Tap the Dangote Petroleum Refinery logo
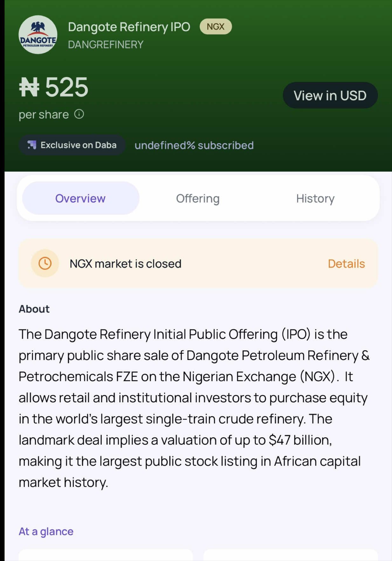This screenshot has height=561, width=392. click(38, 35)
